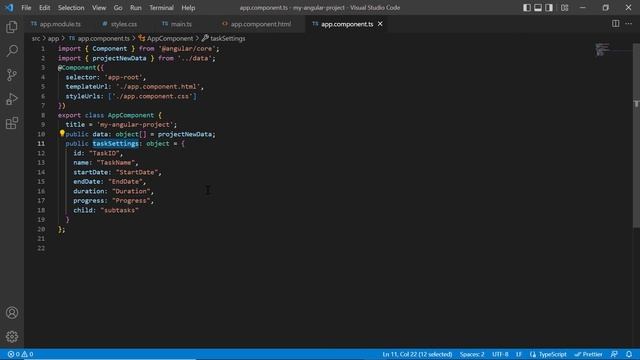Switch to the main.ts tab

177,24
